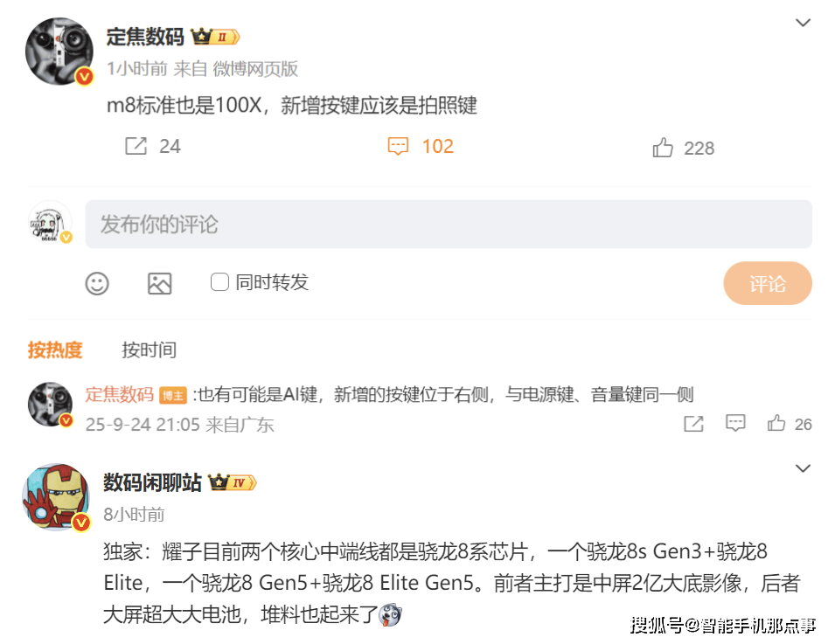Open 定焦数码 commenter name link
Image resolution: width=835 pixels, height=644 pixels.
pos(119,394)
